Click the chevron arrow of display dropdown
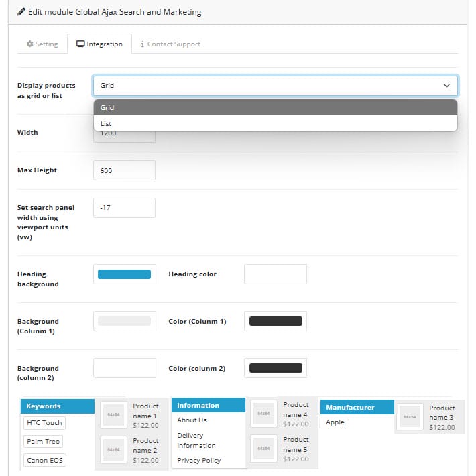This screenshot has width=476, height=476. tap(447, 86)
